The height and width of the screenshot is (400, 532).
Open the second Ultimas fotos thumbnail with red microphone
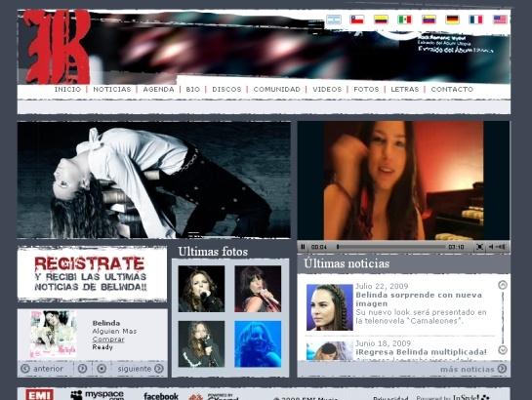[x=258, y=289]
